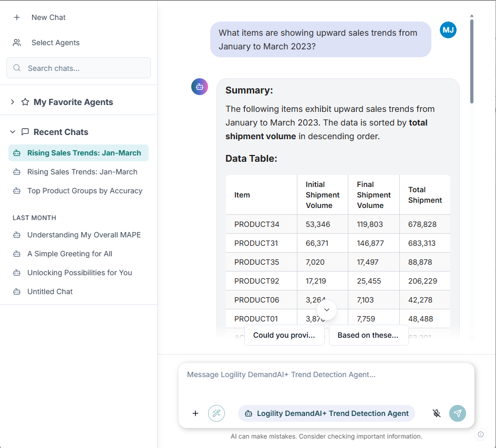Click the Final Shipment Volume column header
Viewport: 496px width, 448px height.
tap(374, 195)
